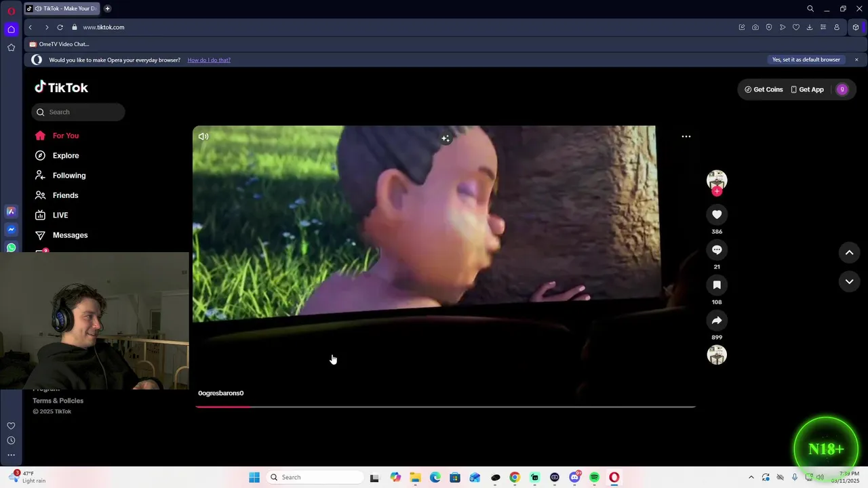The height and width of the screenshot is (488, 868).
Task: Open Opera sidebar history clock icon
Action: [11, 441]
